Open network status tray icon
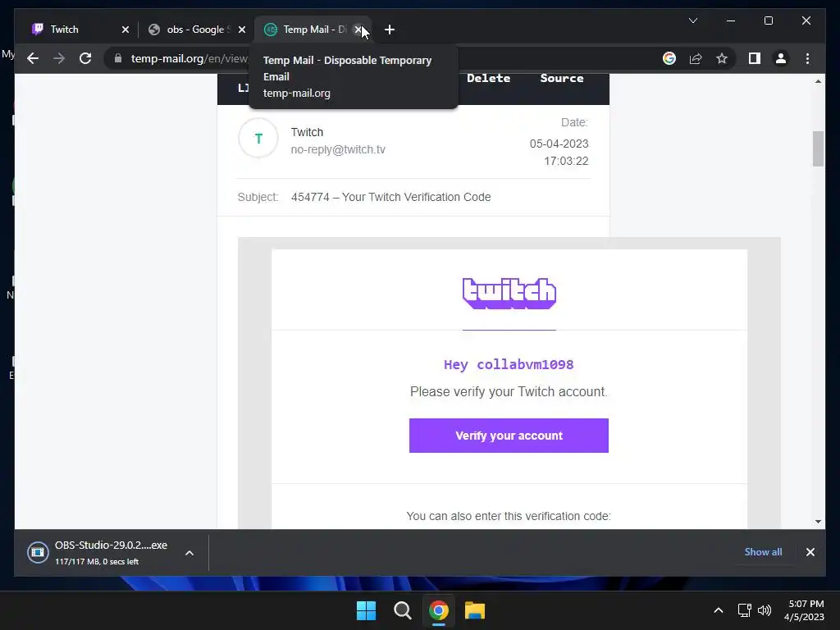This screenshot has height=630, width=840. (x=744, y=610)
